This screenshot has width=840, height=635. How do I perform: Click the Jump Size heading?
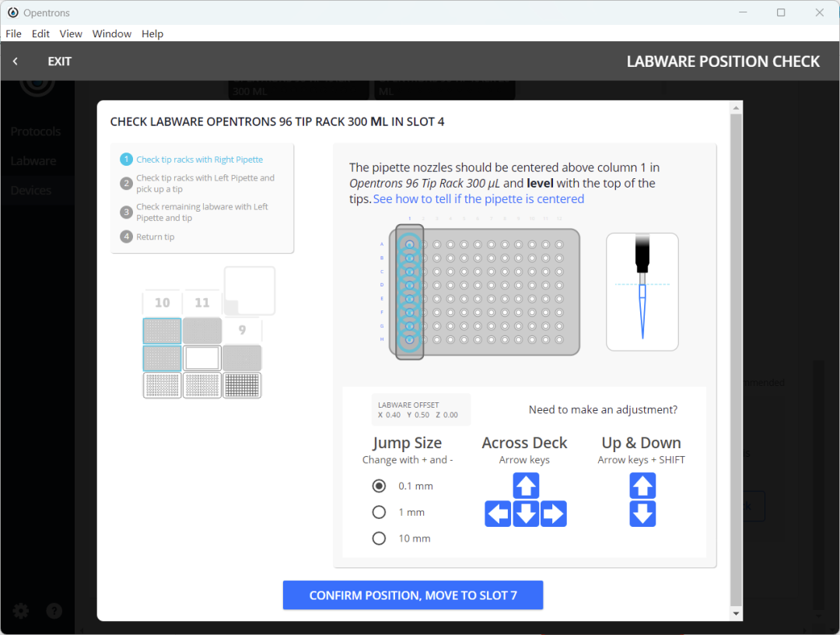click(x=407, y=443)
